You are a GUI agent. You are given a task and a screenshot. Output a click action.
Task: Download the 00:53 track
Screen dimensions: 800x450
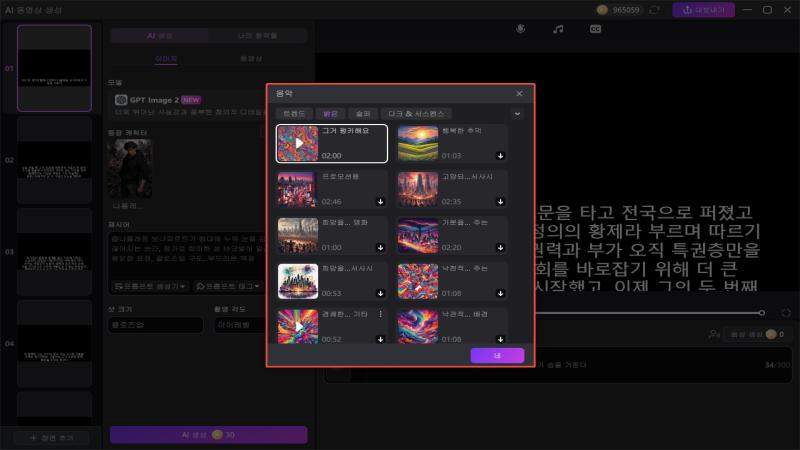point(381,293)
